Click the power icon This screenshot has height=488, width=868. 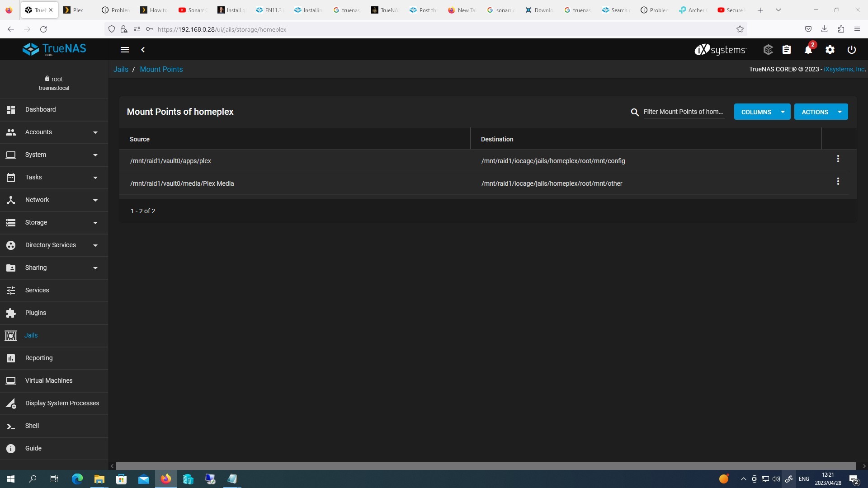(852, 50)
